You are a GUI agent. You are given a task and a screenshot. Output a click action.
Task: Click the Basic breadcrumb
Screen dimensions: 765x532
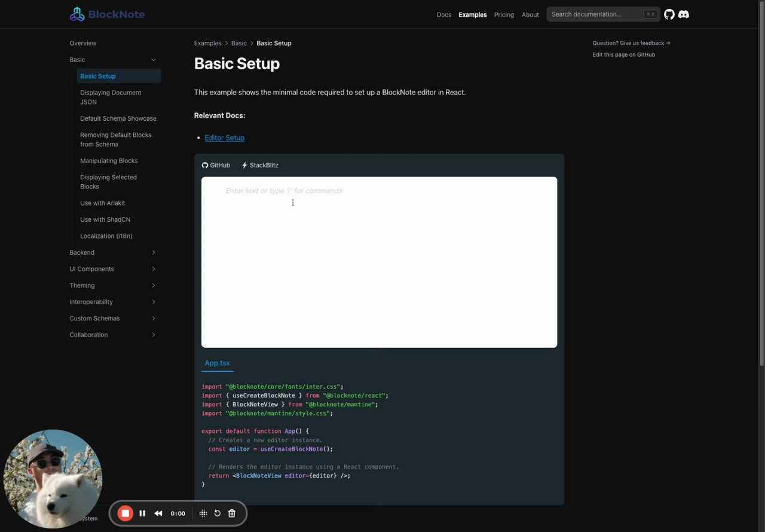point(239,43)
